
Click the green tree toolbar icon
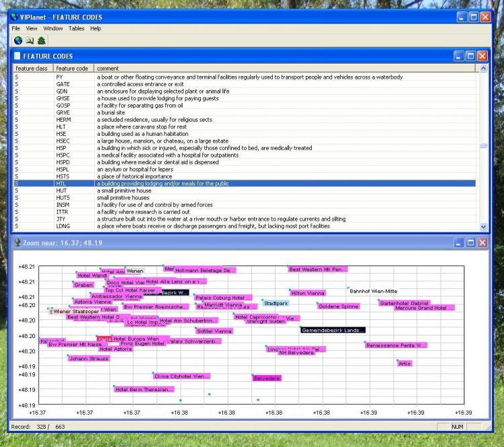tap(42, 40)
